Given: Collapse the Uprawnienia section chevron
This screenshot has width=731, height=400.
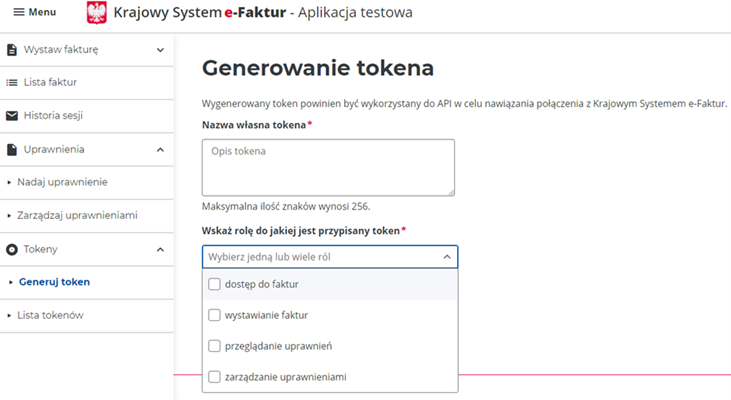Looking at the screenshot, I should [160, 149].
